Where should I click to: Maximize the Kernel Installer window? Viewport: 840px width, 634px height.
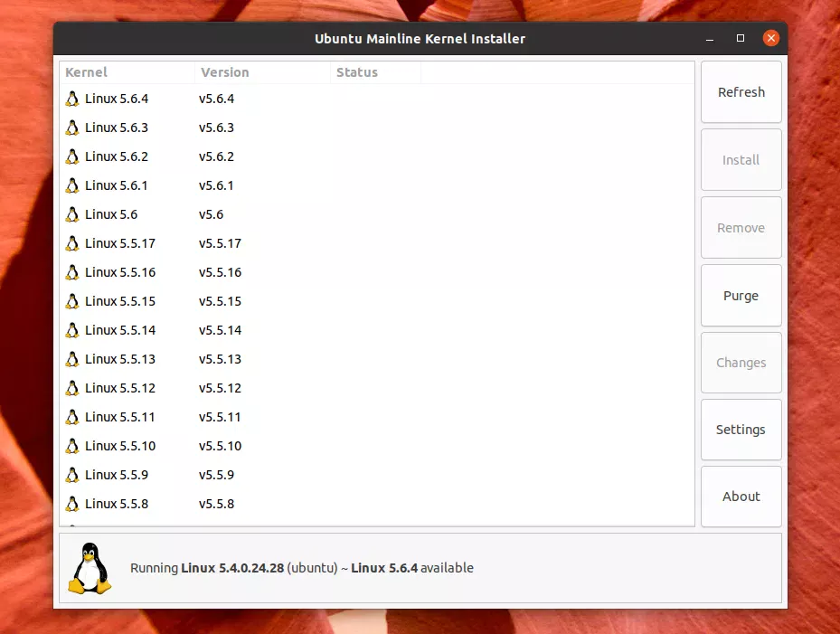point(741,38)
